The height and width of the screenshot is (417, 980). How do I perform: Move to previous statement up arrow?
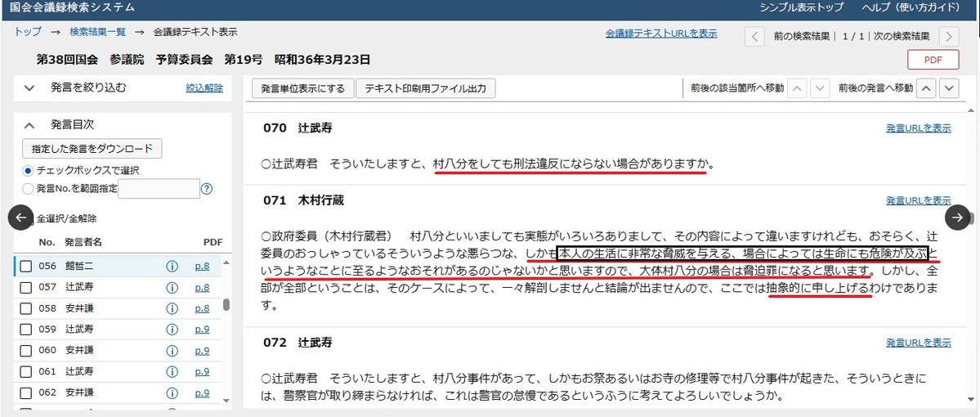[925, 88]
